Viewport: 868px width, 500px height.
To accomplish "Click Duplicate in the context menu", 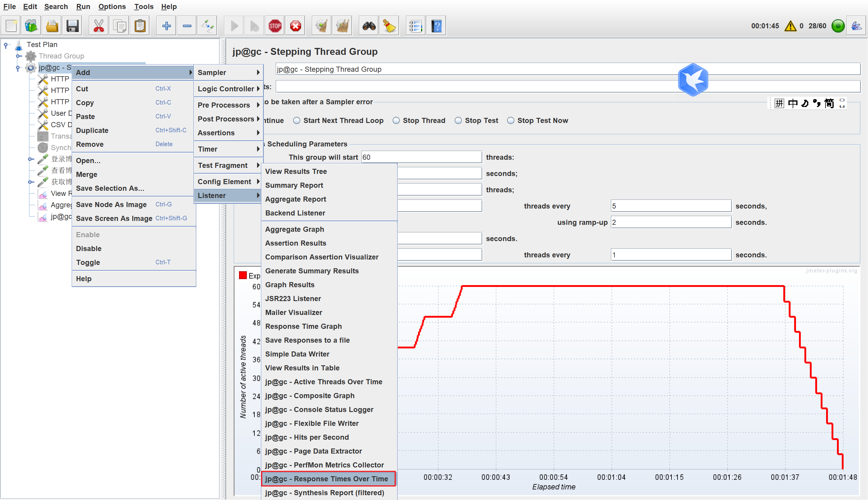I will pyautogui.click(x=92, y=131).
